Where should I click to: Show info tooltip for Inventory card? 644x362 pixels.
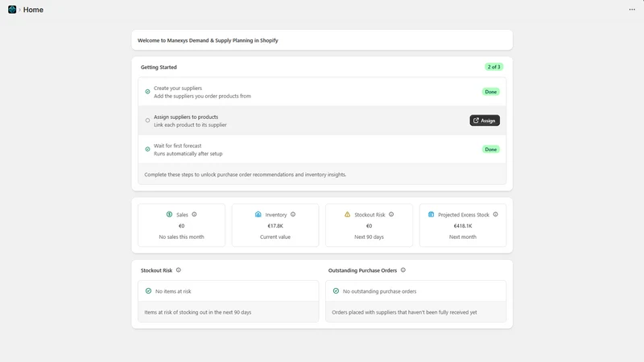tap(293, 214)
